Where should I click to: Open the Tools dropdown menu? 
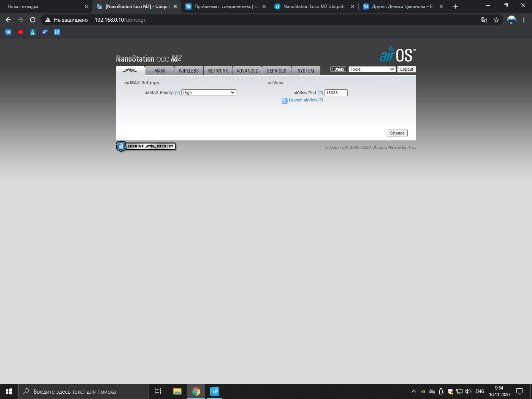[x=372, y=69]
